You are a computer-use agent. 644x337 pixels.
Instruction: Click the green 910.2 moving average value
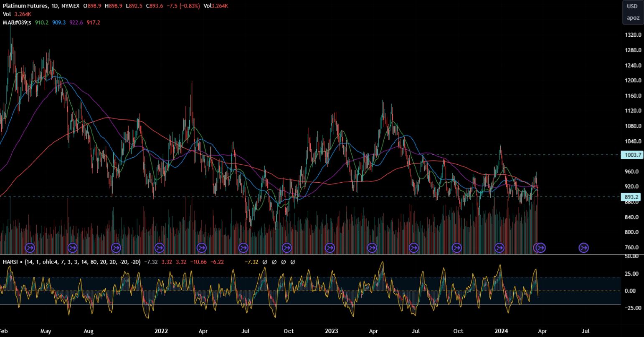42,23
